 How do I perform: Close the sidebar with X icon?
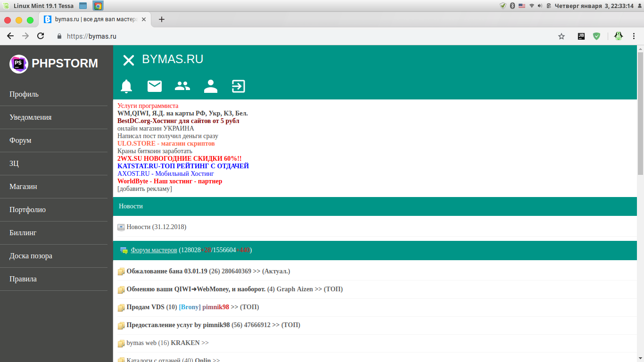tap(128, 60)
